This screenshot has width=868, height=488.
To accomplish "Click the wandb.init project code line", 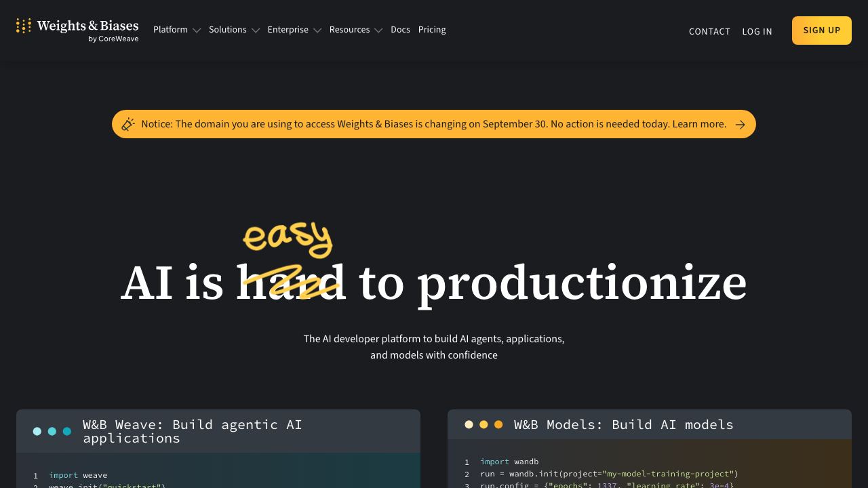I will (609, 474).
